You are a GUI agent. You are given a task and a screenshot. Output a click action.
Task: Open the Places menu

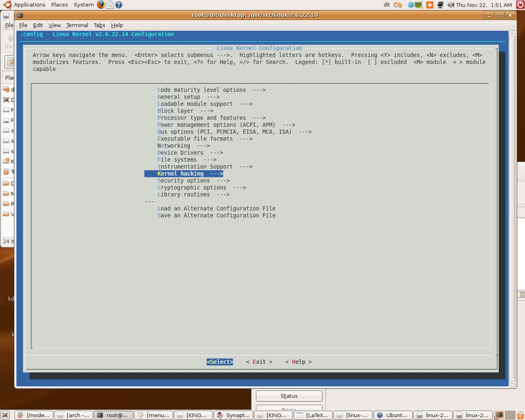click(59, 5)
